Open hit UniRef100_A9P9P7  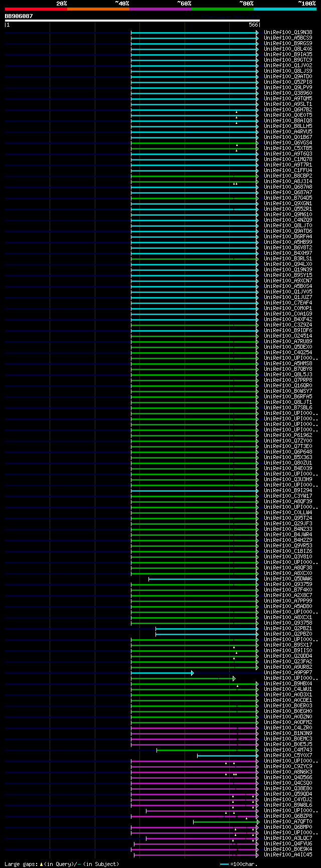tap(288, 672)
